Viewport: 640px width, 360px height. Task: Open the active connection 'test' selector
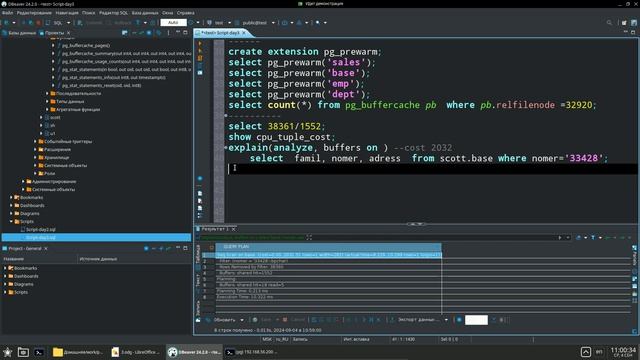219,23
